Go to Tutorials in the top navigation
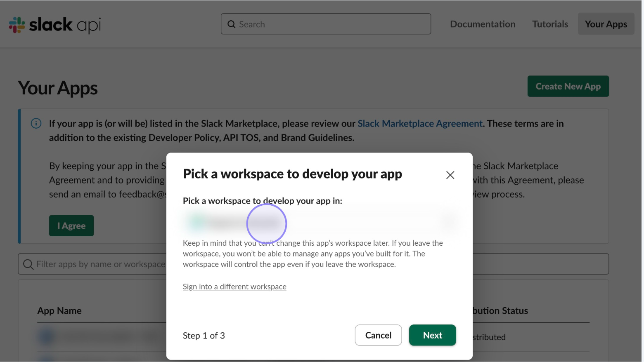The width and height of the screenshot is (644, 362). click(550, 24)
